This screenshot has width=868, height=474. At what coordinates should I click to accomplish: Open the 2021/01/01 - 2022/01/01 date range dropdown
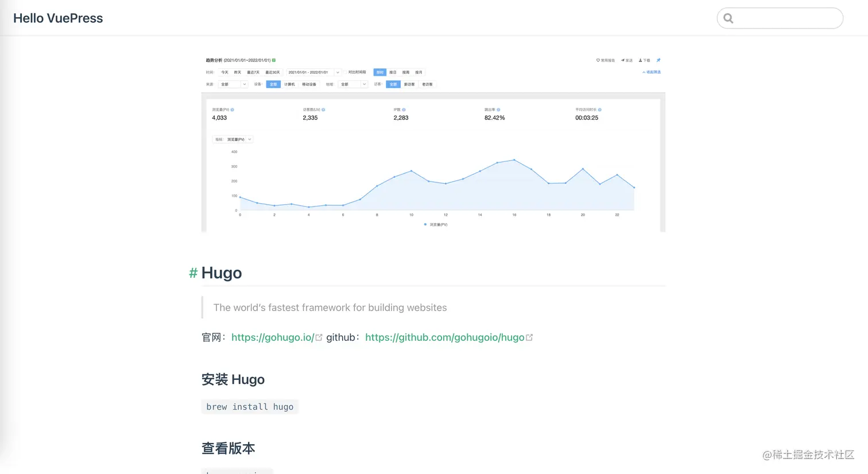coord(313,72)
